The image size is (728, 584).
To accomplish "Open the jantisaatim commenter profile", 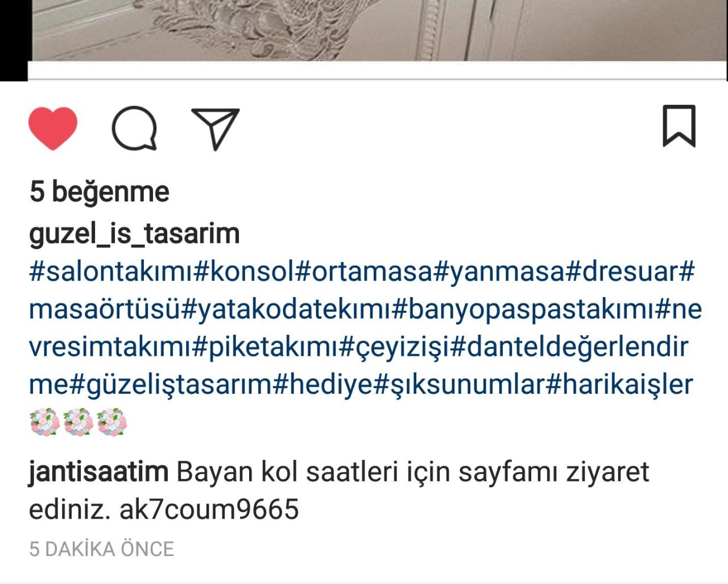I will [x=98, y=472].
